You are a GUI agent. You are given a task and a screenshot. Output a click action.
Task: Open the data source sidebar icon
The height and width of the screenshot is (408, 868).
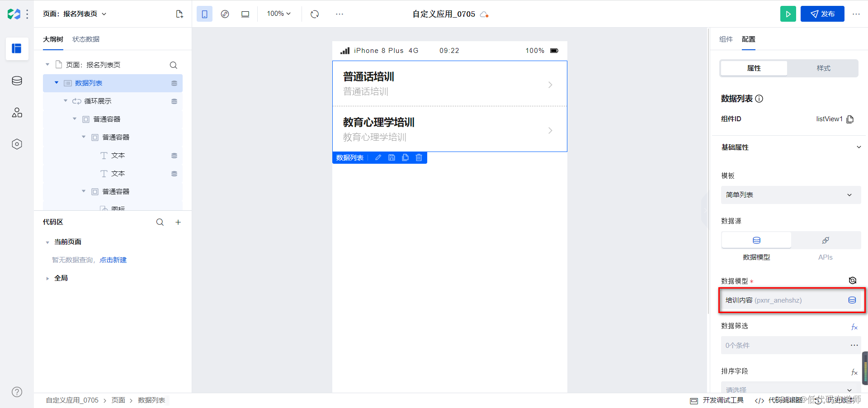[x=17, y=81]
